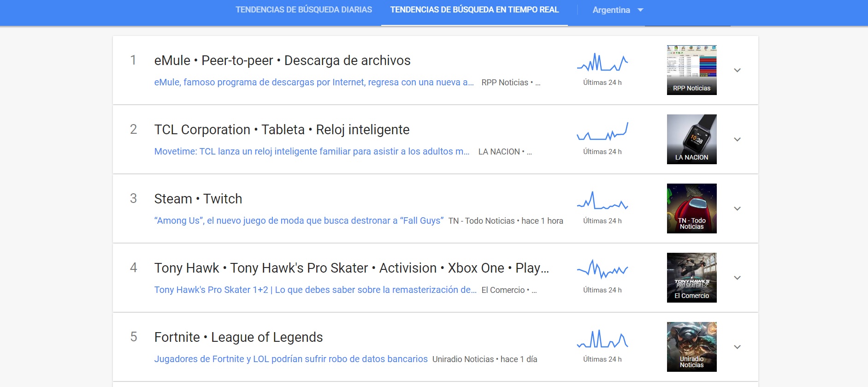Image resolution: width=868 pixels, height=387 pixels.
Task: Open Tony Hawk's Pro Skater 1+2 article link
Action: click(x=315, y=290)
